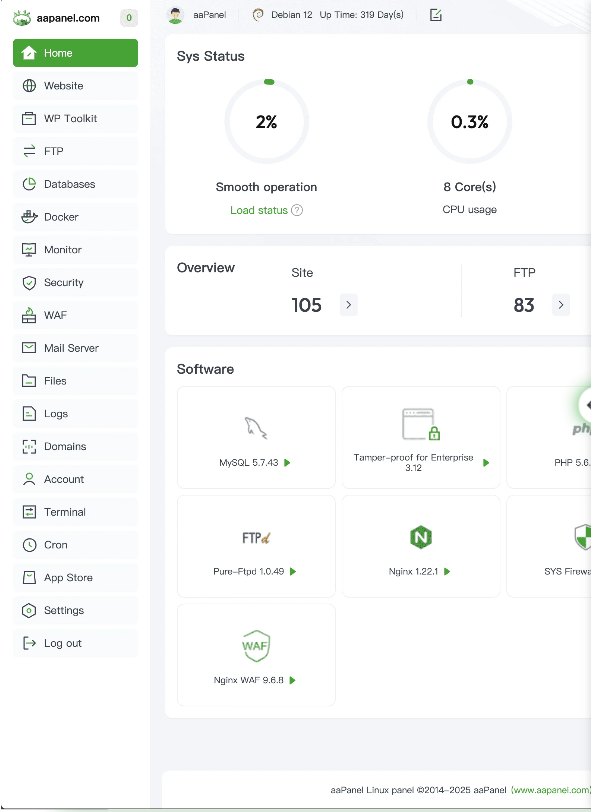
Task: Click play arrow beside Nginx 1.22.1
Action: point(447,571)
